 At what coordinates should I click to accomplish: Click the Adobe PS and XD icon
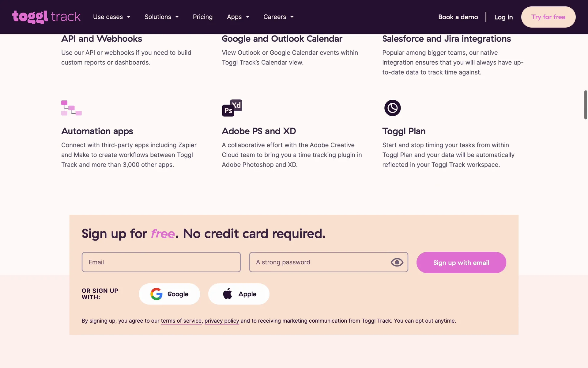point(232,108)
